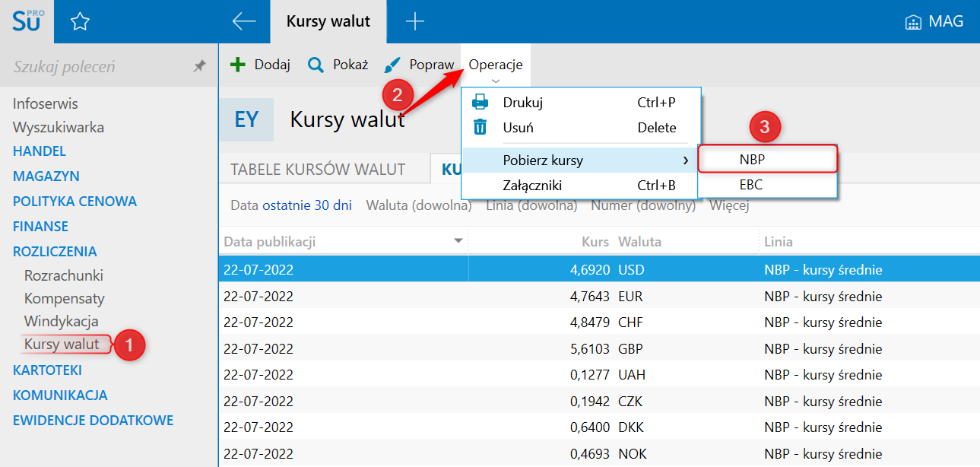Click the Popraw toolbar button
Screen dimensions: 980x467
pos(418,65)
